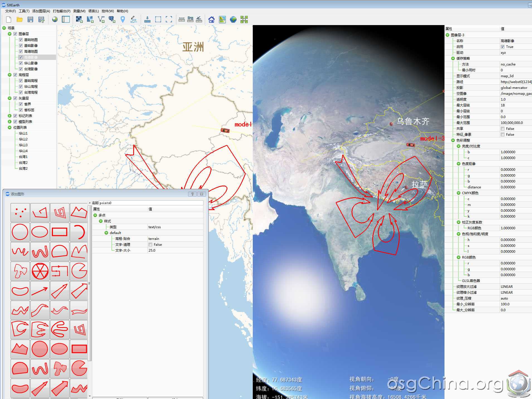Select the outlined circle shape
The image size is (532, 399).
(x=20, y=232)
